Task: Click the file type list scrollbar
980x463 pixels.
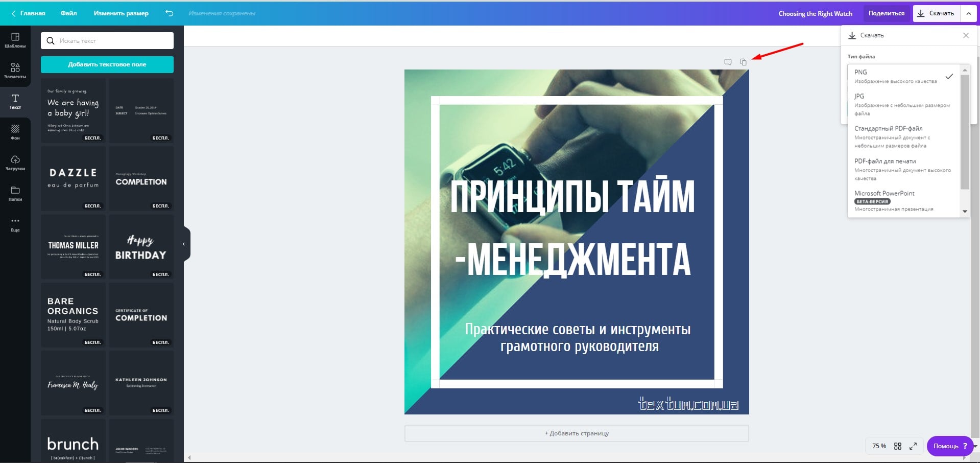Action: pyautogui.click(x=965, y=132)
